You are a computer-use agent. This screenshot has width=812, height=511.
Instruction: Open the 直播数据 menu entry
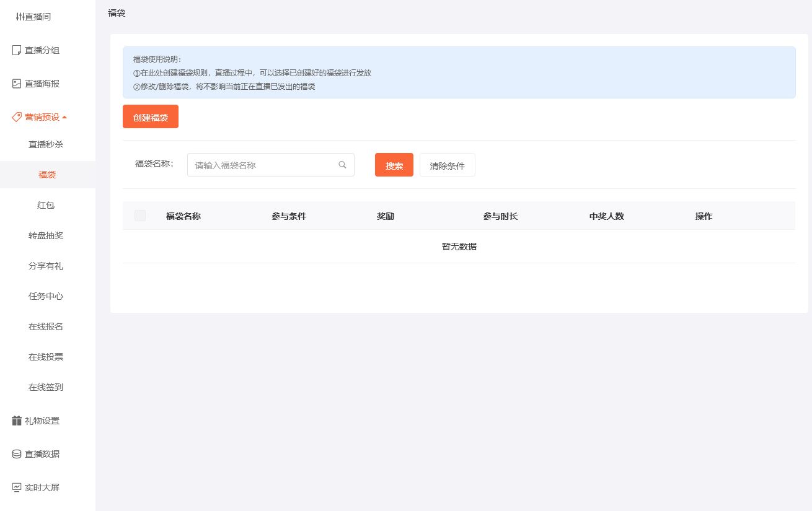pyautogui.click(x=42, y=454)
